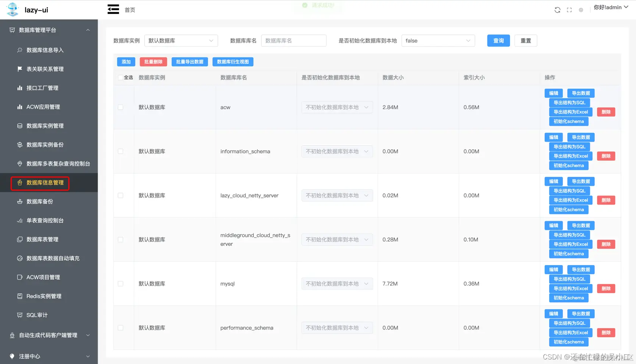The width and height of the screenshot is (636, 364).
Task: Click the 添加 add button
Action: click(126, 62)
